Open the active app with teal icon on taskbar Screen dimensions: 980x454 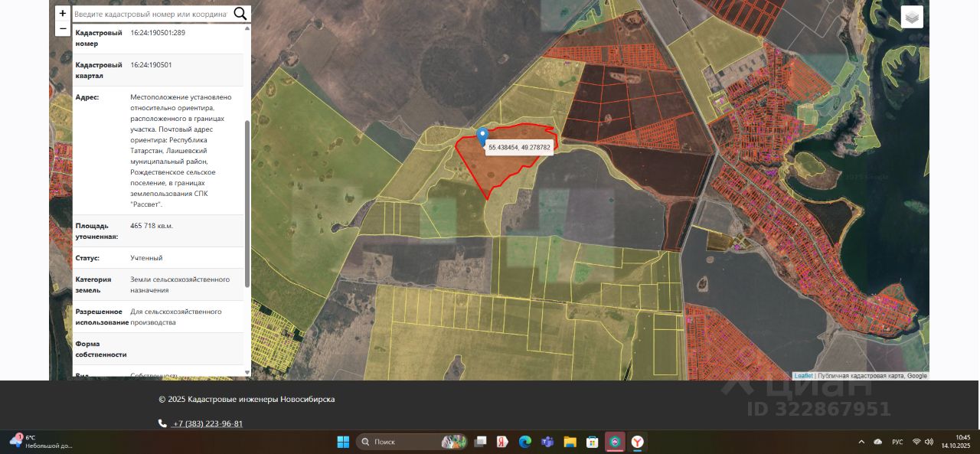[x=615, y=442]
